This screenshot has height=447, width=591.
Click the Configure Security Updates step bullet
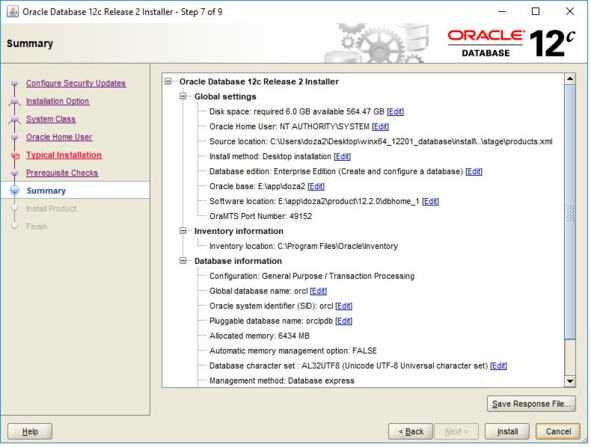15,83
